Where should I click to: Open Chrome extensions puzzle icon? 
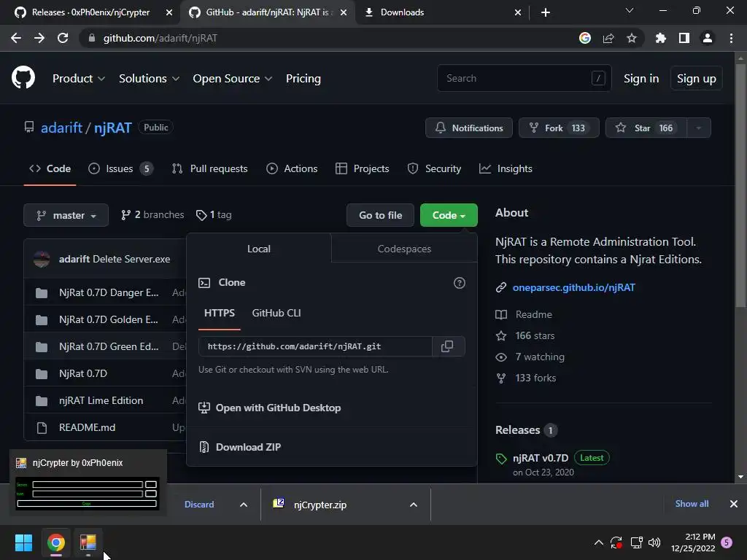pyautogui.click(x=661, y=38)
